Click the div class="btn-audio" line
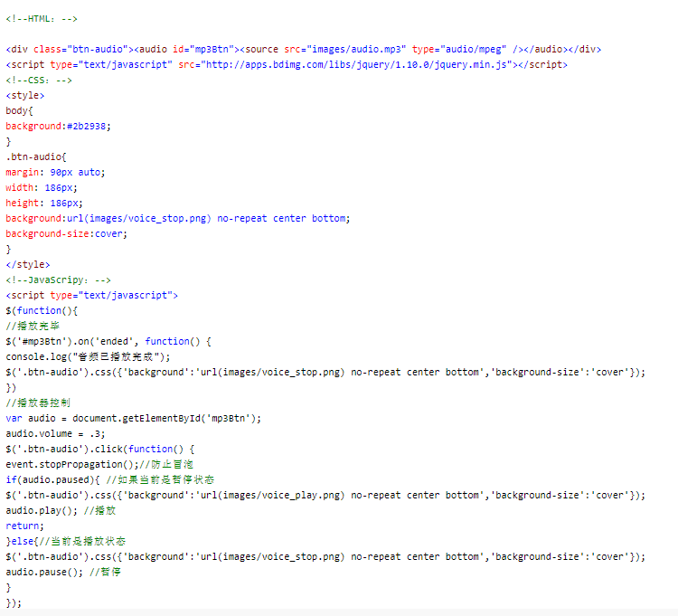Image resolution: width=678 pixels, height=616 pixels. (x=304, y=50)
